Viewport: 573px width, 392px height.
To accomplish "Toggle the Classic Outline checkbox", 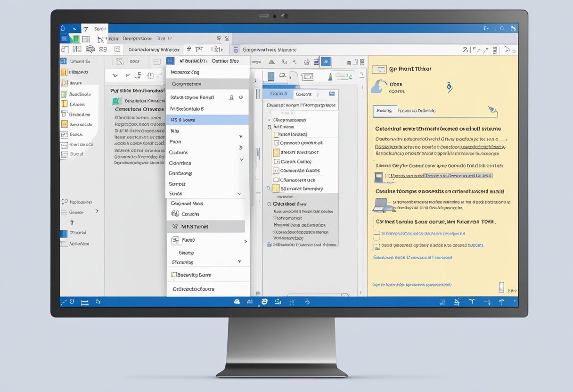I will 275,162.
